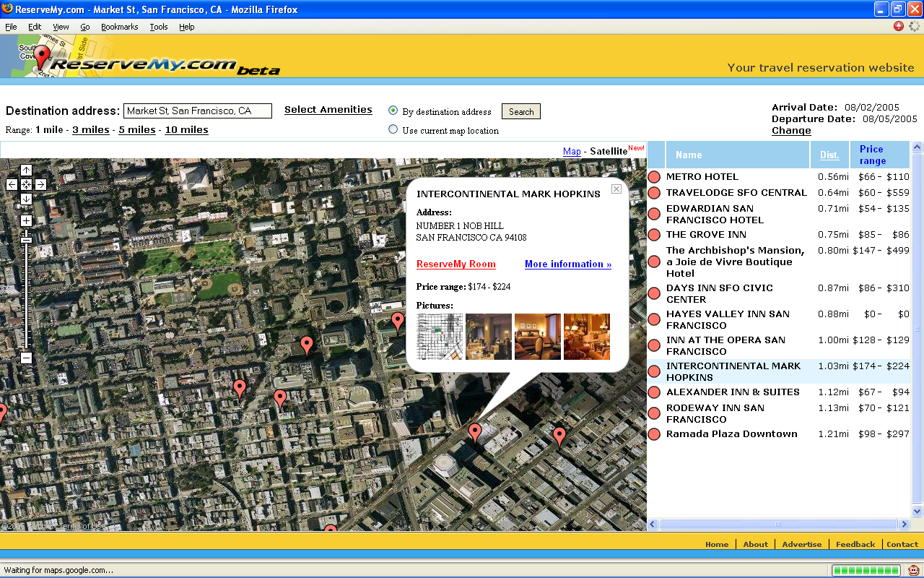Screen dimensions: 924x578
Task: Sort the hotel list by Dist.
Action: coord(829,155)
